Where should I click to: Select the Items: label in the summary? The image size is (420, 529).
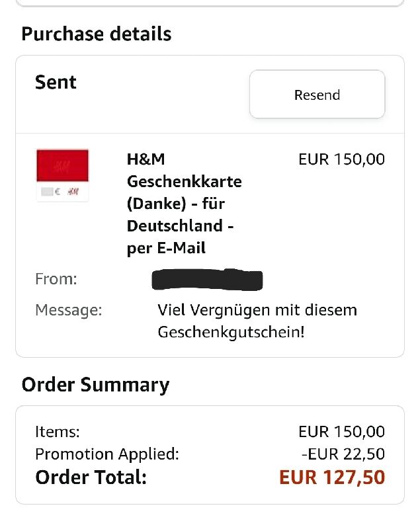[x=58, y=432]
